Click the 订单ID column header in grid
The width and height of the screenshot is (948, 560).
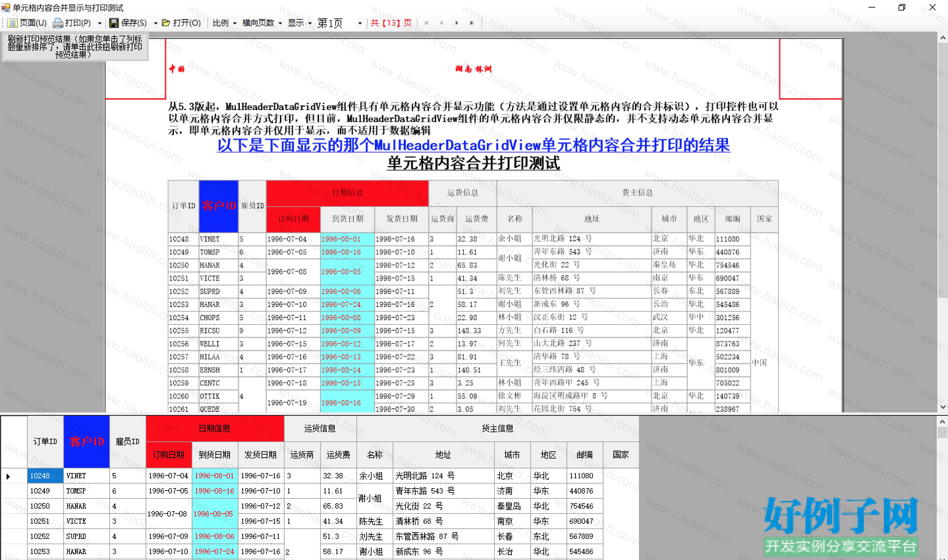point(45,441)
